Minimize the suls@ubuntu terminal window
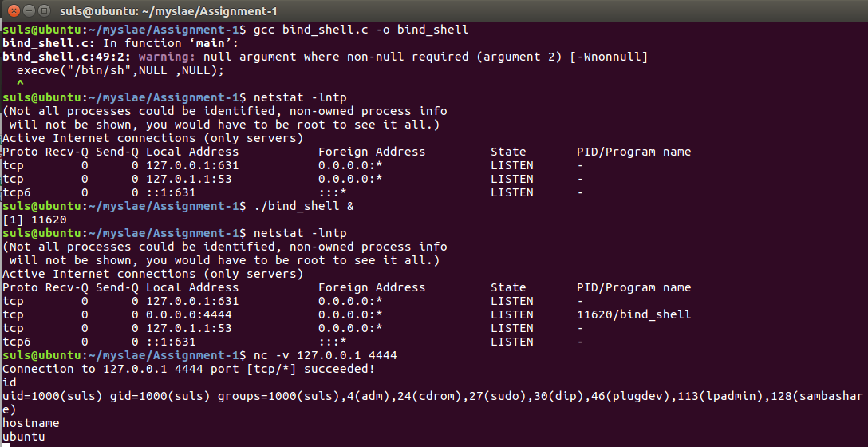This screenshot has width=868, height=447. pyautogui.click(x=29, y=10)
